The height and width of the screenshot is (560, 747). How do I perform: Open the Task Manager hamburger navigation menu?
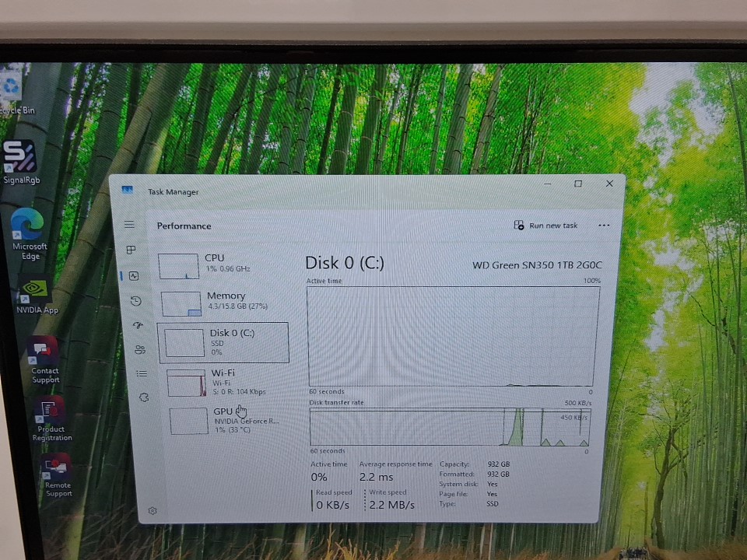(129, 224)
